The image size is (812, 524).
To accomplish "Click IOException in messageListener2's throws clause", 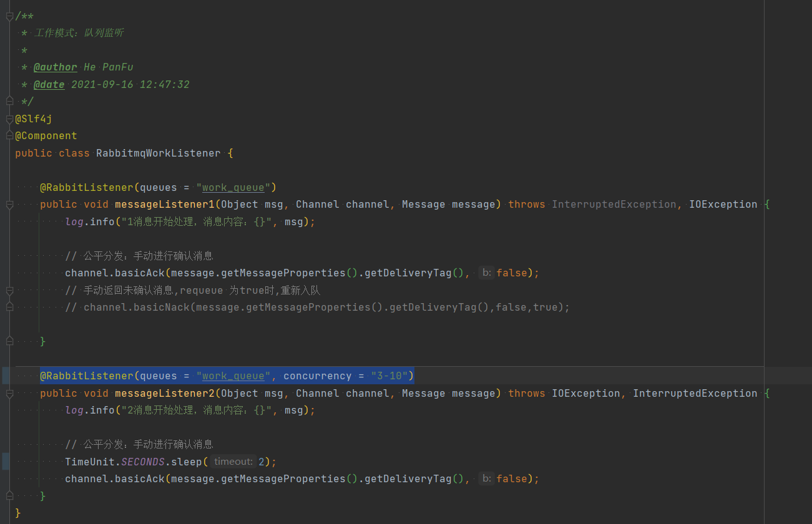I will click(x=586, y=393).
